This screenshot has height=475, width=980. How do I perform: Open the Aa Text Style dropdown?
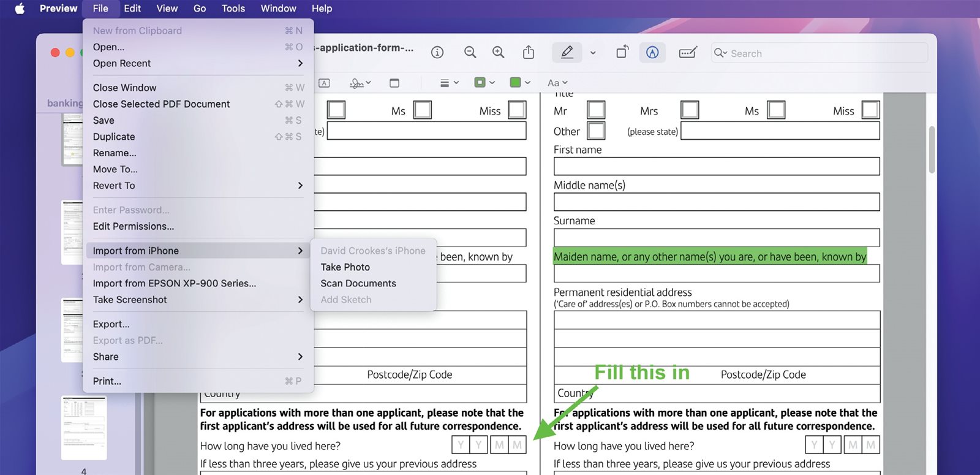tap(557, 83)
